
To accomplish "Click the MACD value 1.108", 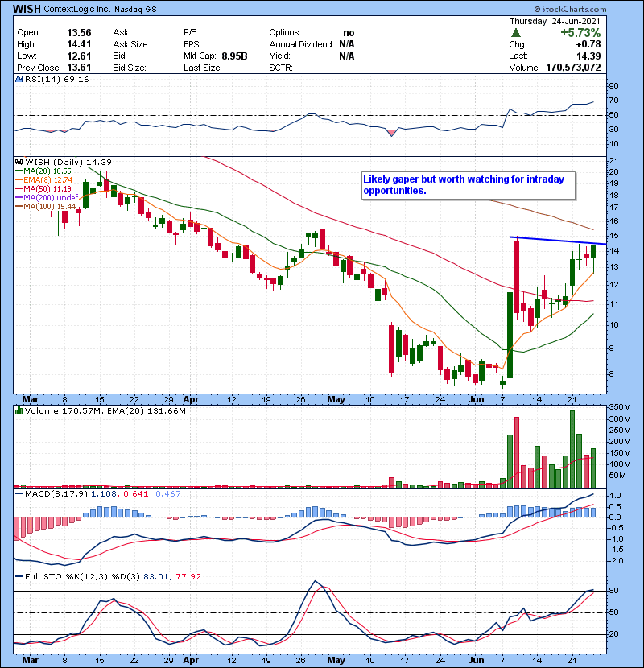I will (104, 494).
